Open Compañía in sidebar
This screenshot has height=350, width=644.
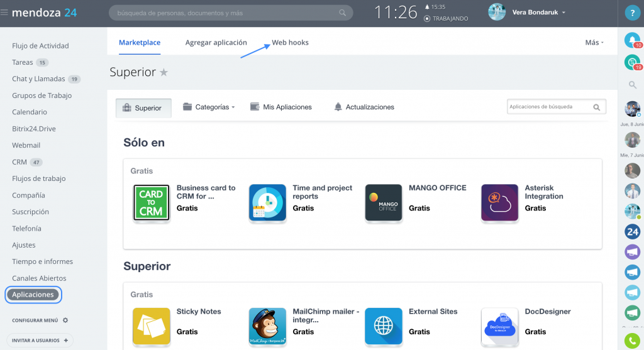coord(28,195)
